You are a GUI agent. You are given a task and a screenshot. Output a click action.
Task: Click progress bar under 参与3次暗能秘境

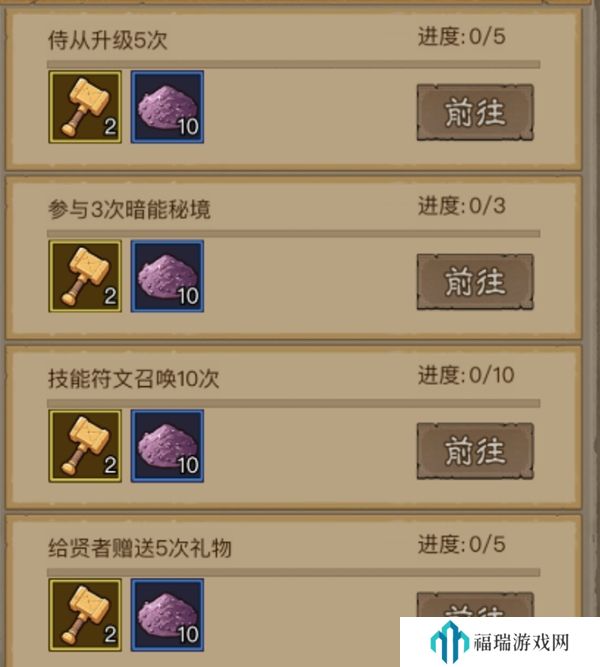(x=294, y=234)
